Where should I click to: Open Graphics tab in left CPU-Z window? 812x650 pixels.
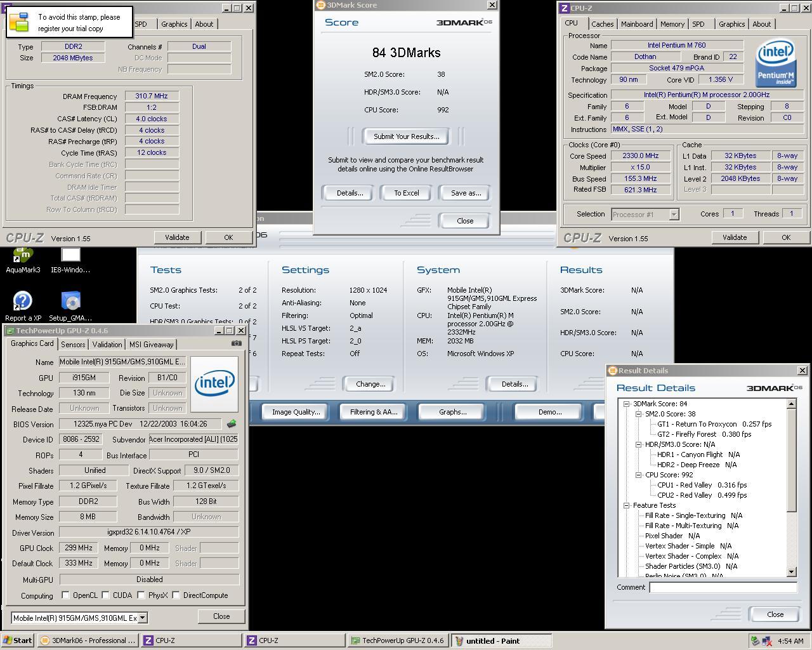tap(174, 24)
